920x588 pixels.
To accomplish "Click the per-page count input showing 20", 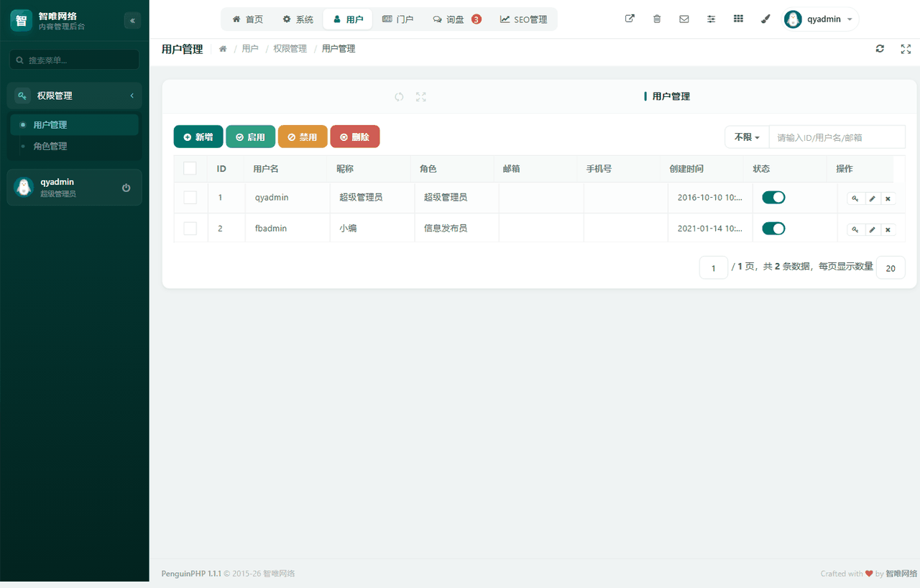I will click(x=891, y=267).
